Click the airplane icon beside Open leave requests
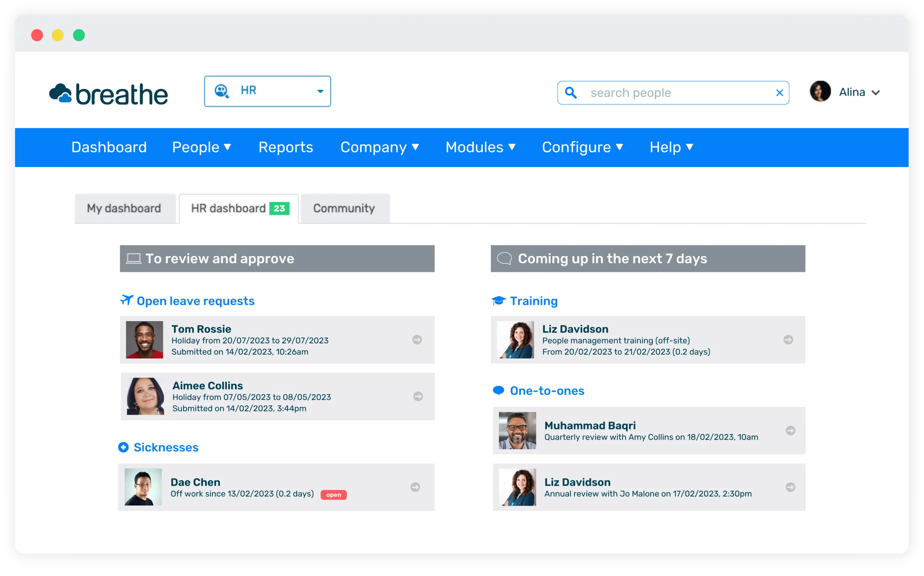The height and width of the screenshot is (576, 924). tap(126, 300)
